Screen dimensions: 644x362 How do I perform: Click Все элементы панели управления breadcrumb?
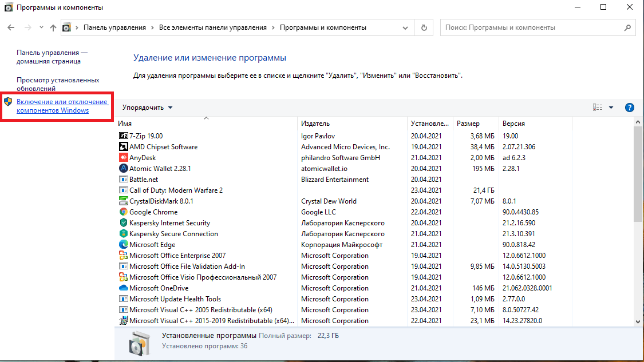(x=212, y=27)
